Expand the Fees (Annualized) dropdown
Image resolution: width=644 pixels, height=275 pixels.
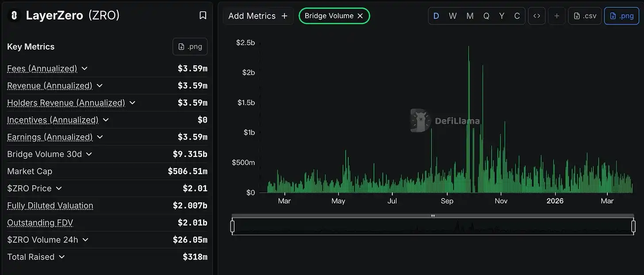84,69
